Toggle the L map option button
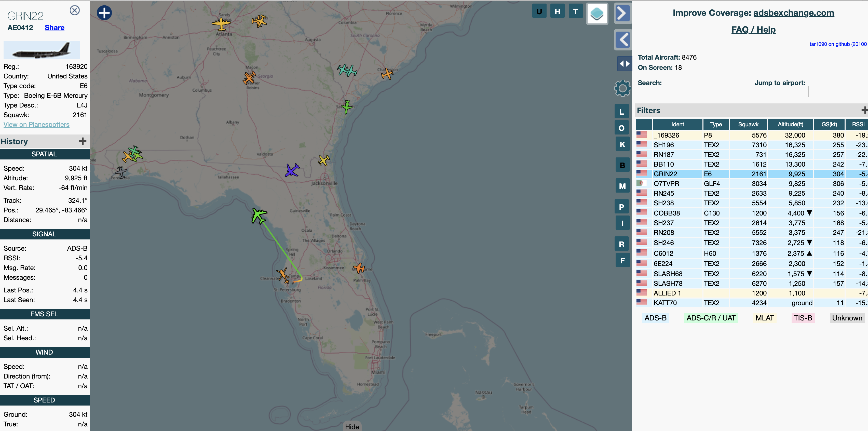 point(622,112)
